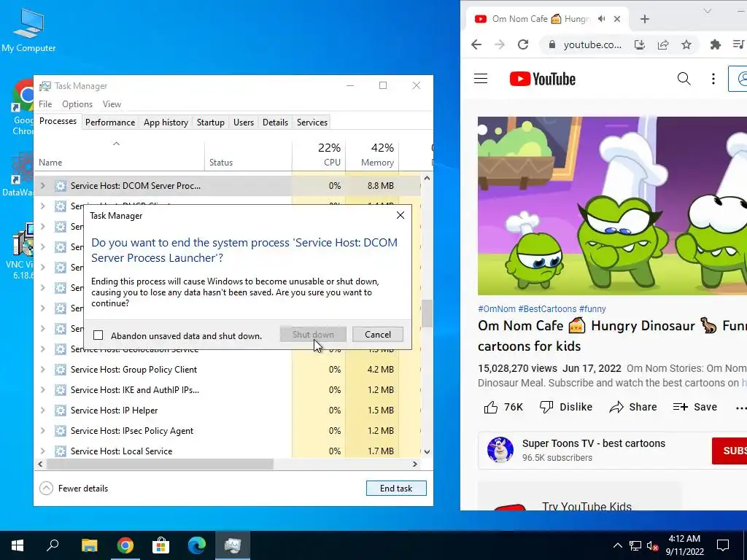Open the File menu in Task Manager

tap(45, 104)
